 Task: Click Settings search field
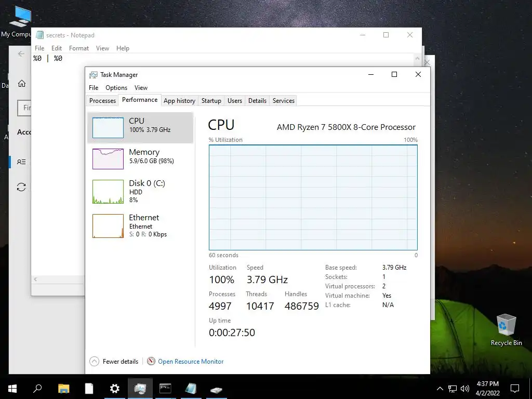24,108
